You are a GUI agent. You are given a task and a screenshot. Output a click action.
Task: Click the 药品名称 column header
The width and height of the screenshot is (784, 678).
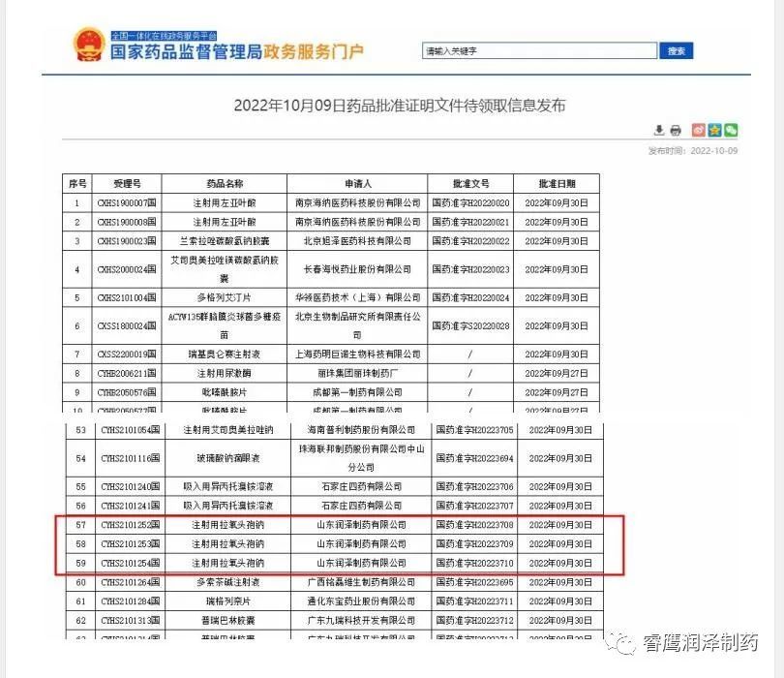tap(224, 183)
